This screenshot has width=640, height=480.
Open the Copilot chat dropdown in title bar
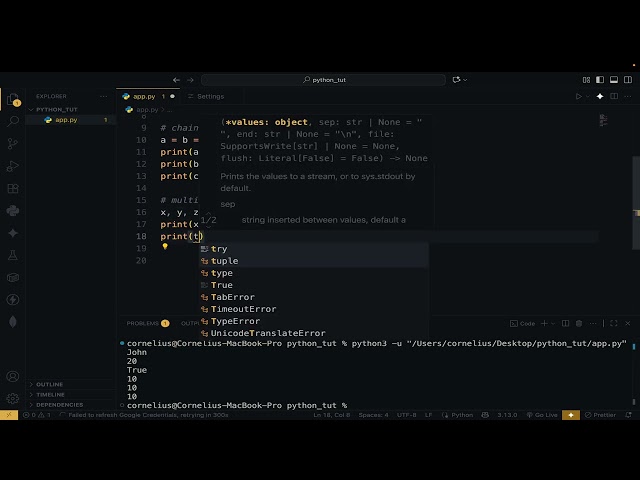[459, 80]
